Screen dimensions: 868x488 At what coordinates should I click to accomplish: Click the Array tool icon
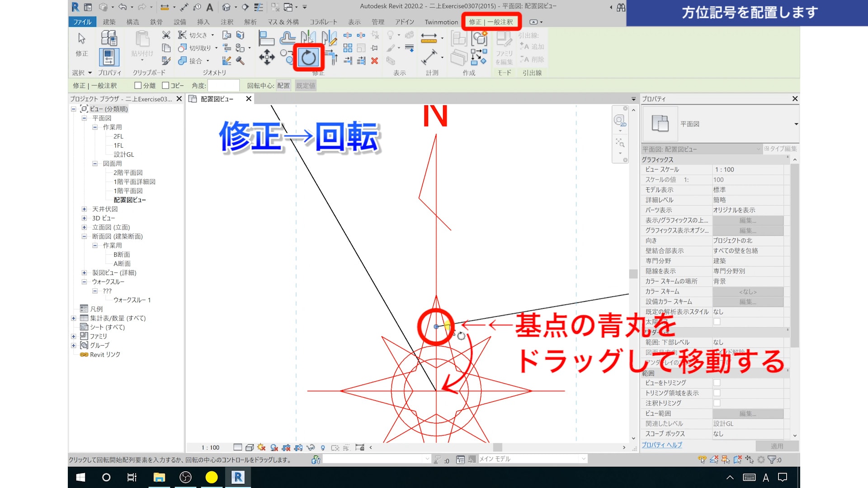(x=348, y=48)
